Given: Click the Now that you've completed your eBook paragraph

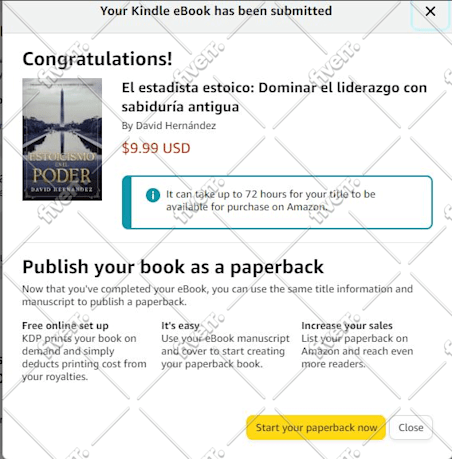Looking at the screenshot, I should coord(217,295).
